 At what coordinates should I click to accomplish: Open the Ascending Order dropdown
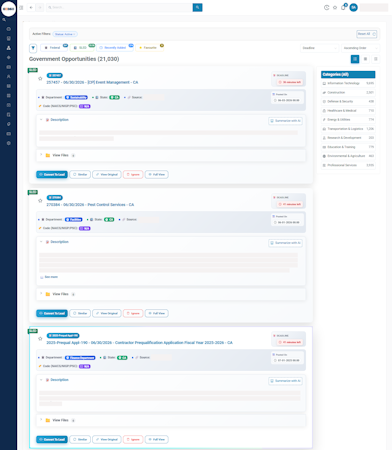(x=360, y=48)
